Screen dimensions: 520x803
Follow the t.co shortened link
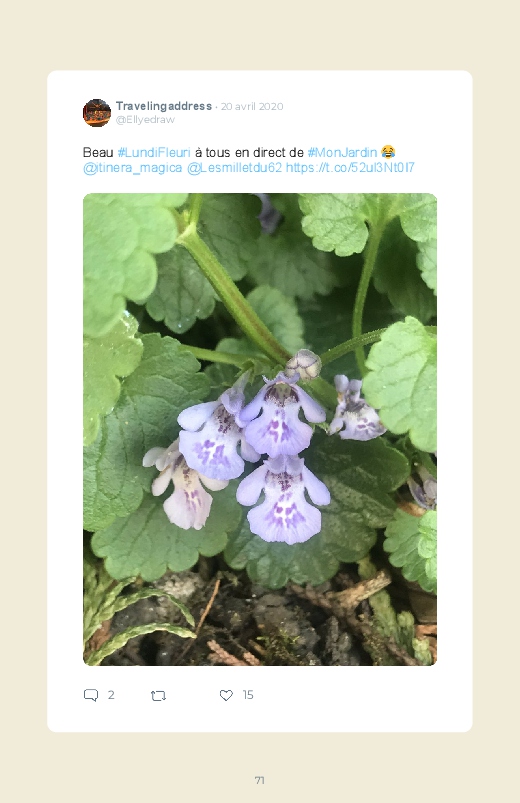coord(350,168)
